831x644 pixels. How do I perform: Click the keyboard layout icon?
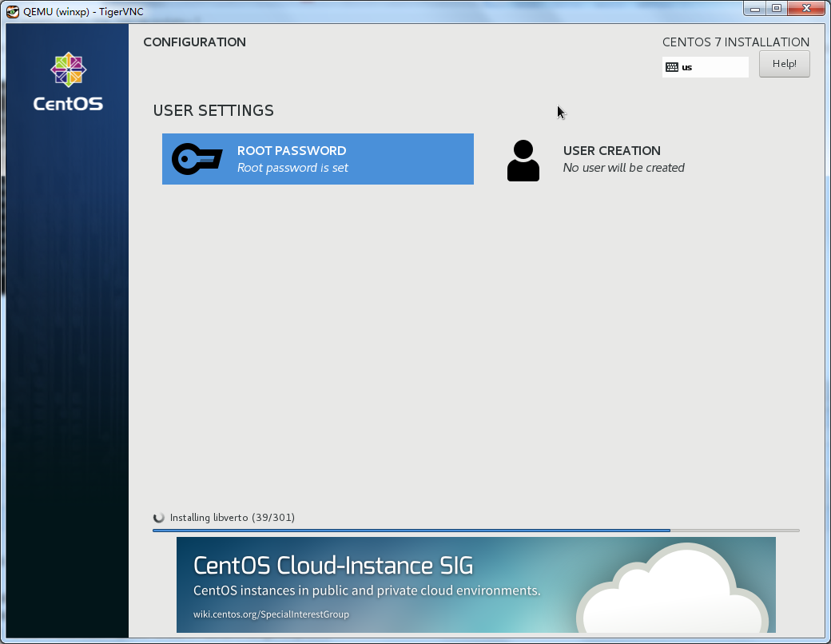[x=672, y=67]
